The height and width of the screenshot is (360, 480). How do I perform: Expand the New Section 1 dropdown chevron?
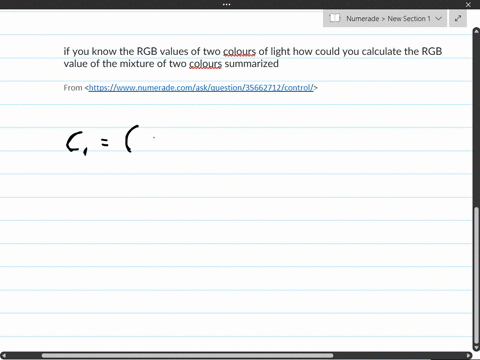click(439, 18)
